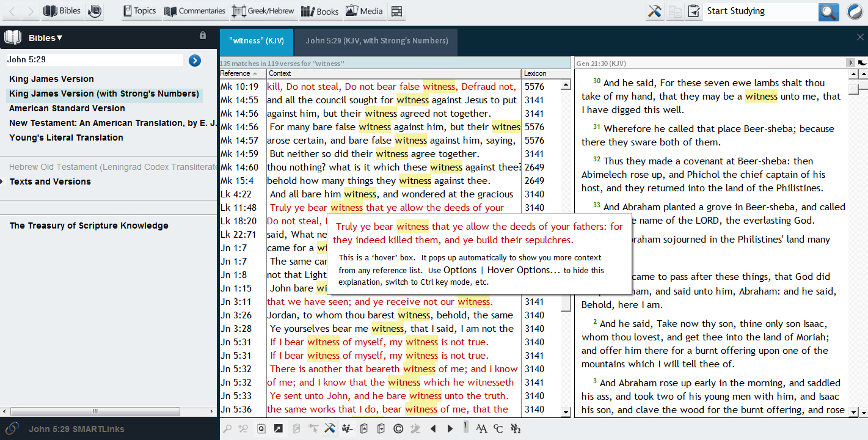This screenshot has height=440, width=868.
Task: Expand the Bibles panel dropdown header
Action: pyautogui.click(x=45, y=38)
